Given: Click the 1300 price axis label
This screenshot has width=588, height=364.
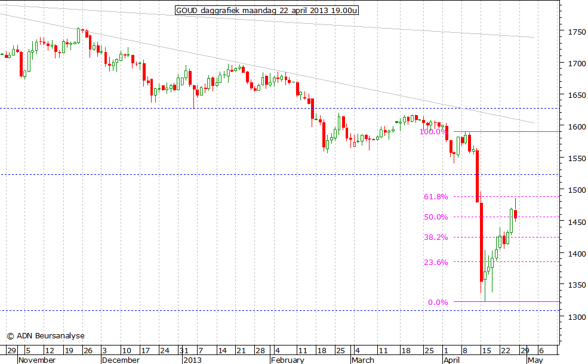Looking at the screenshot, I should tap(577, 317).
